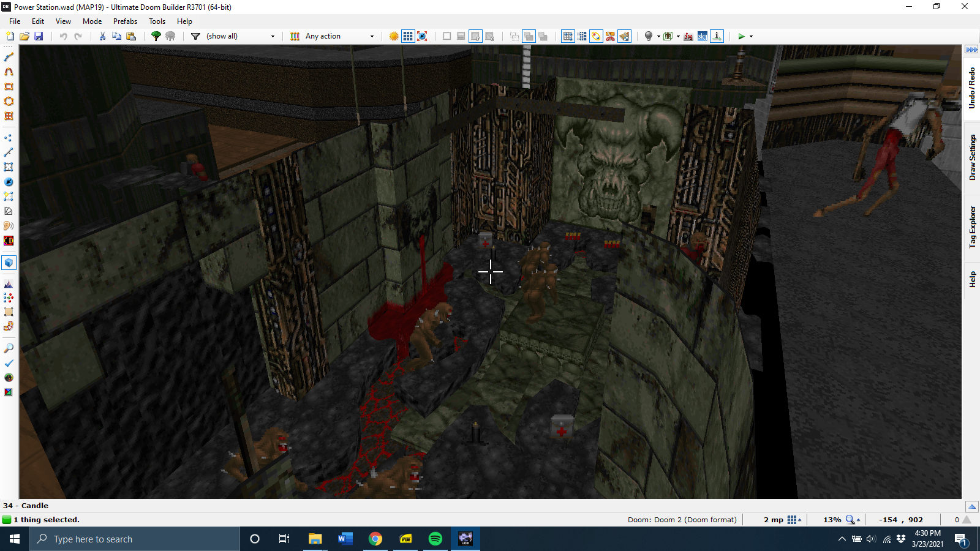
Task: Expand the model rendering dropdown arrow
Action: [x=678, y=36]
